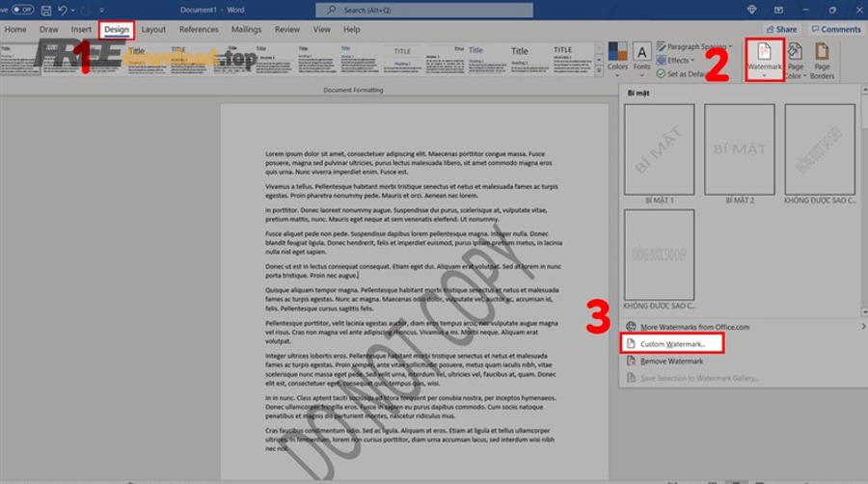Click paragraph starting 'Cras faucibus condimentum odio'

pyautogui.click(x=410, y=440)
